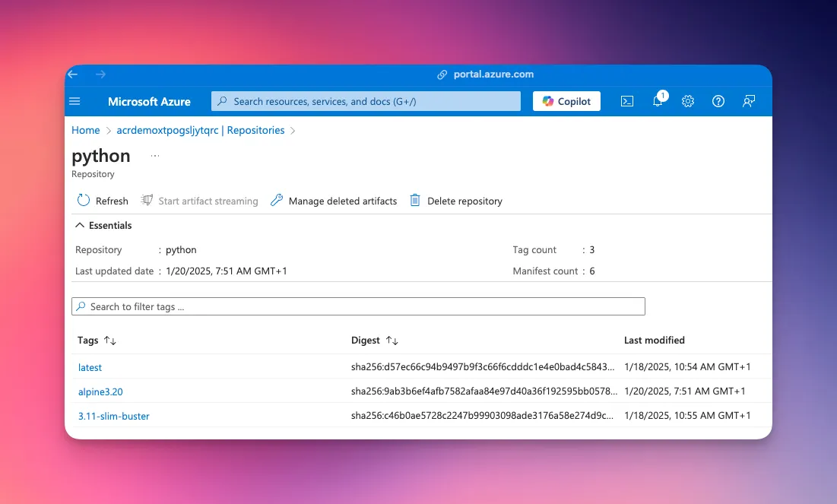This screenshot has width=837, height=504.
Task: Navigate to Home breadcrumb
Action: point(86,130)
